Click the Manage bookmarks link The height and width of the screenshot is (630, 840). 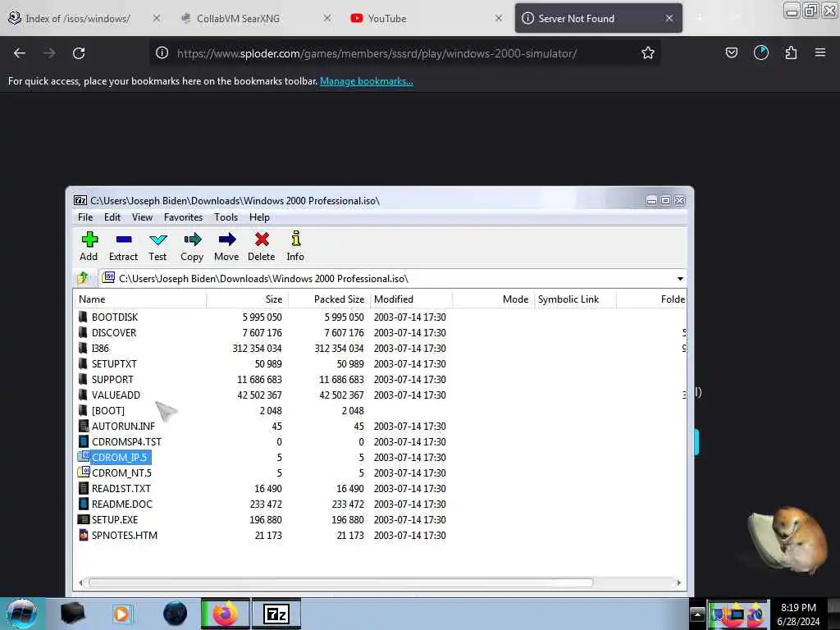tap(367, 81)
